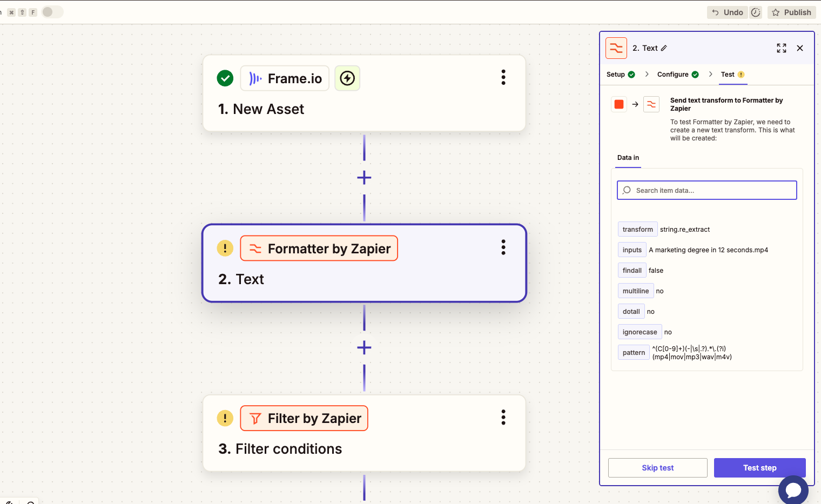Select step 1. New Asset

point(261,109)
